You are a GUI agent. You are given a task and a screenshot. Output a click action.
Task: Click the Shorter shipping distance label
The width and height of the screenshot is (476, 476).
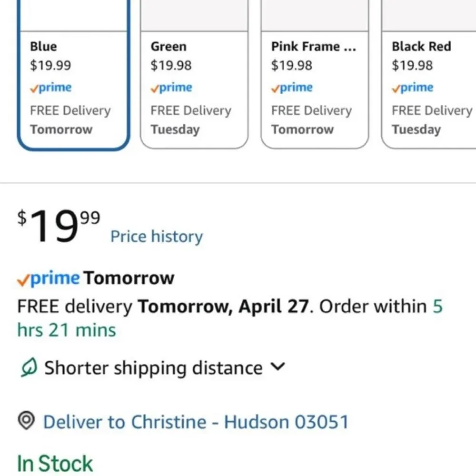pos(153,368)
